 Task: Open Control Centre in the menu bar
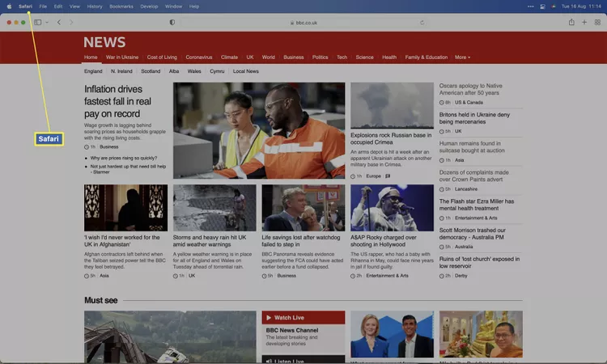pyautogui.click(x=543, y=6)
